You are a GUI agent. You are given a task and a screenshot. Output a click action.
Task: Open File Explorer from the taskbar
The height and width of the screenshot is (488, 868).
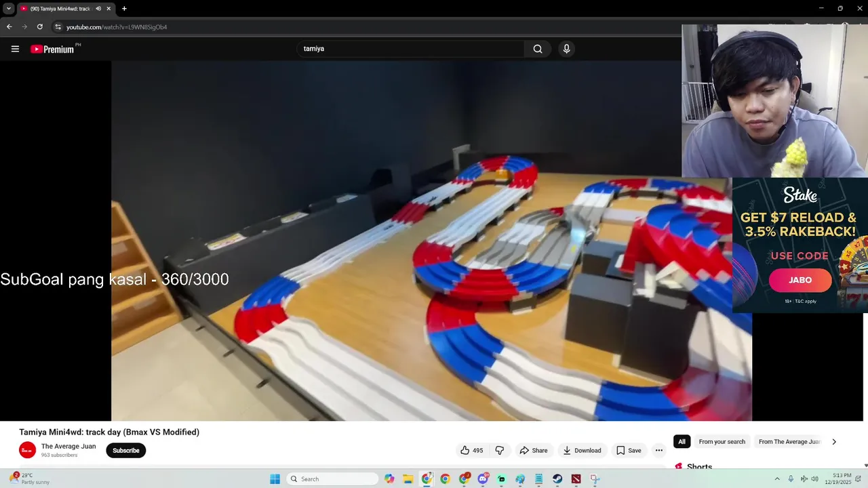click(408, 479)
